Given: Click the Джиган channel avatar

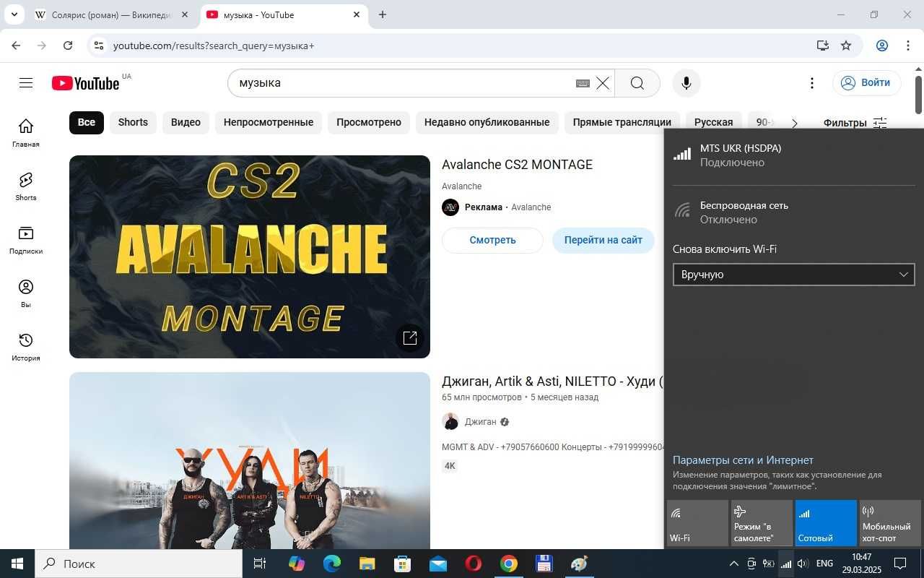Looking at the screenshot, I should click(x=450, y=421).
